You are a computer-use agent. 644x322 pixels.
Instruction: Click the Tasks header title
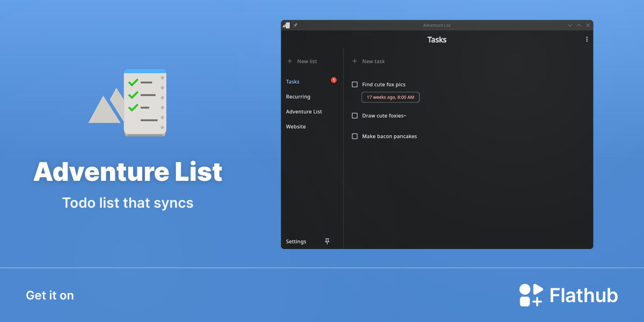(x=437, y=40)
